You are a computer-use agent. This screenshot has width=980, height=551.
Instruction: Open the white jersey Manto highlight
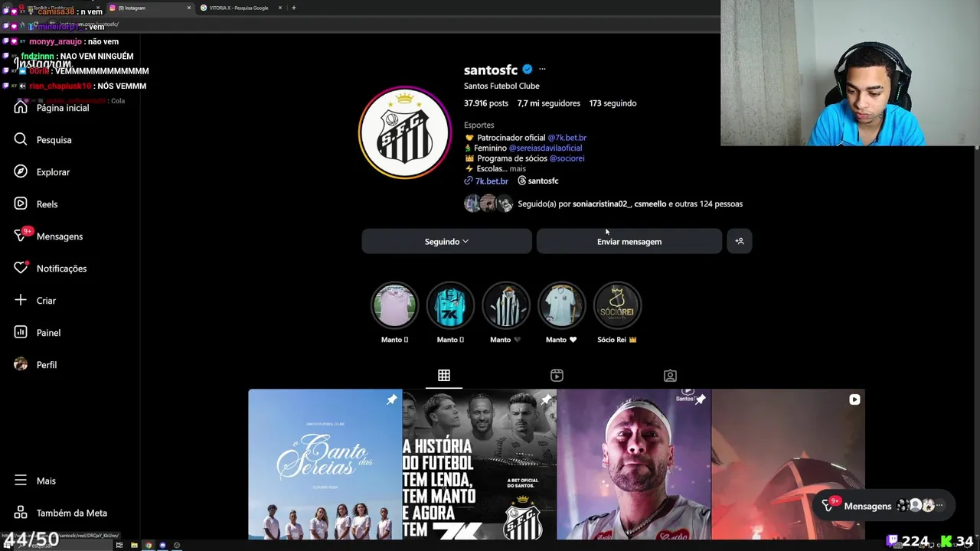(x=561, y=305)
